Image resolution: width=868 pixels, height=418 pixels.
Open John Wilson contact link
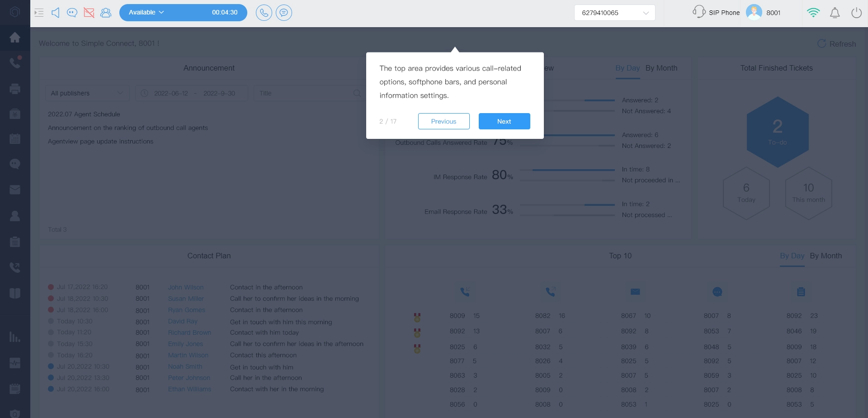point(185,287)
